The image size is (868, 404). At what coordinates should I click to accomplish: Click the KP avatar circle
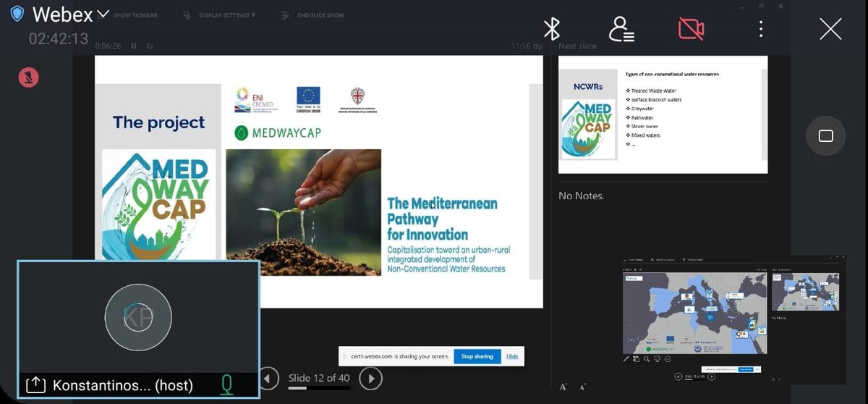(138, 317)
